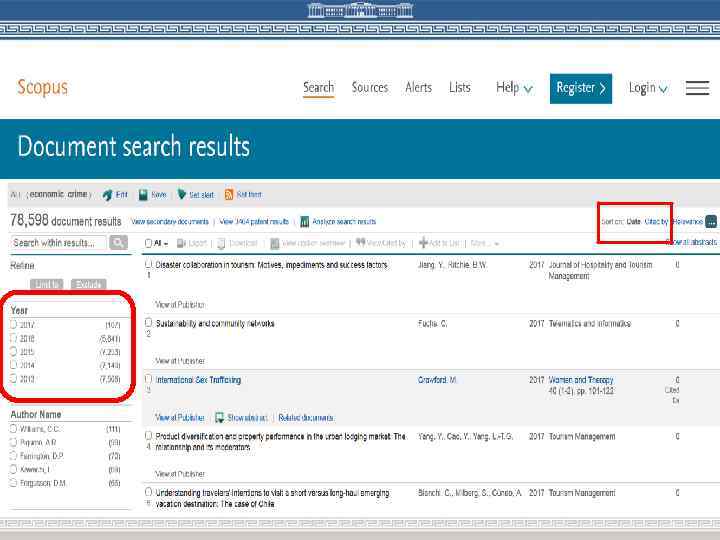Open the Search tab
Viewport: 720px width, 540px height.
tap(318, 87)
